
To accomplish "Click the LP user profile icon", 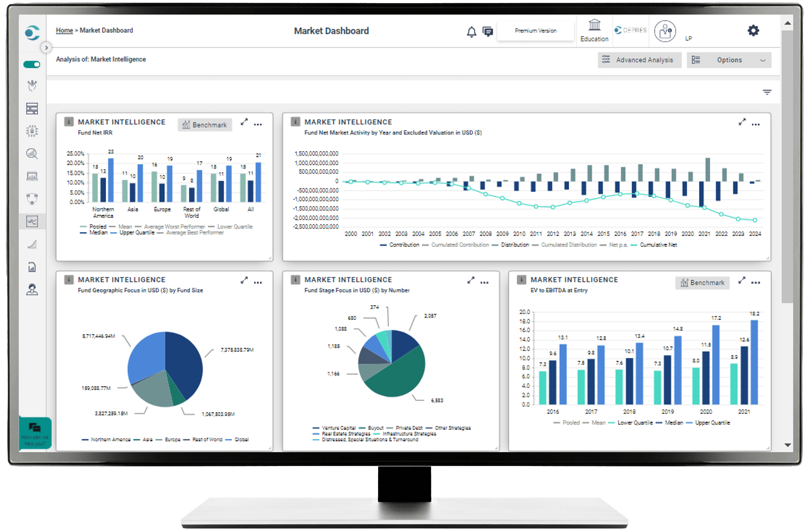I will 665,31.
